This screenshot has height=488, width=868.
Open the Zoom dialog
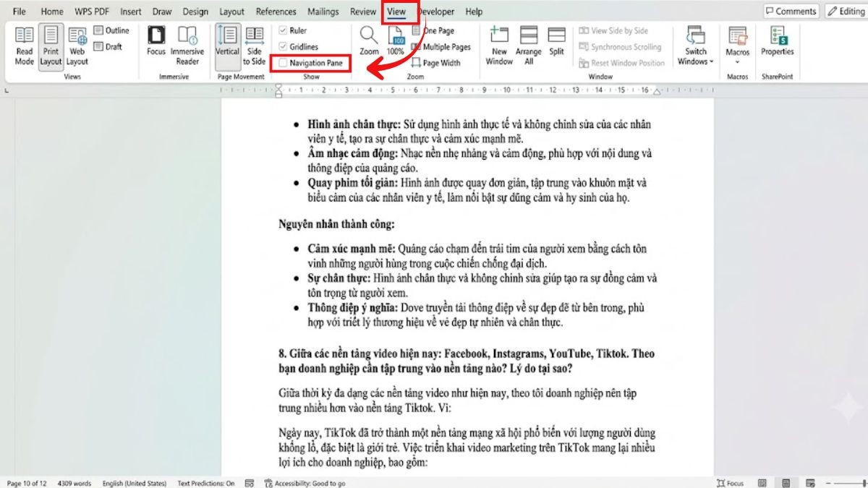click(x=370, y=42)
